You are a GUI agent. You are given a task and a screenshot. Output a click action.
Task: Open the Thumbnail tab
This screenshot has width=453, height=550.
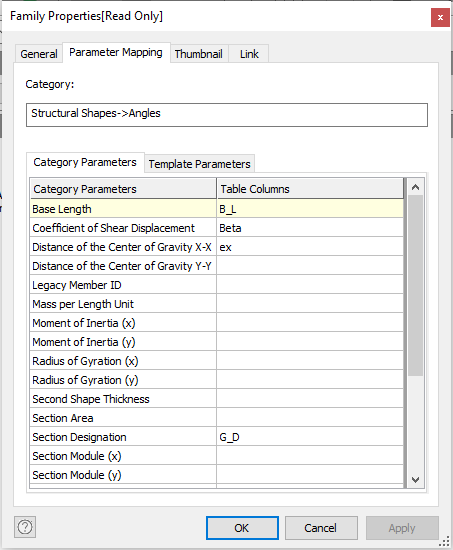[199, 54]
